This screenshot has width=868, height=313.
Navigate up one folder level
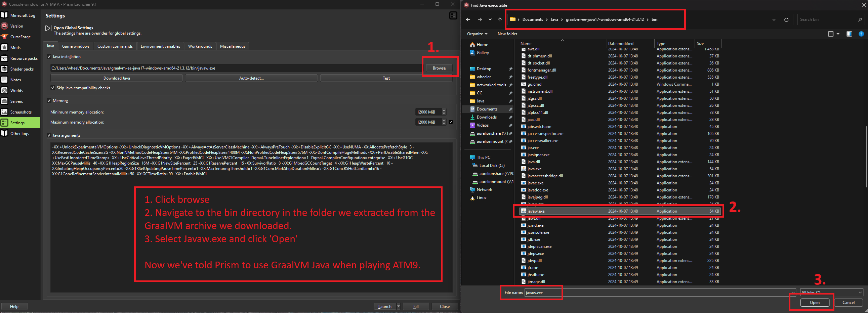tap(500, 19)
